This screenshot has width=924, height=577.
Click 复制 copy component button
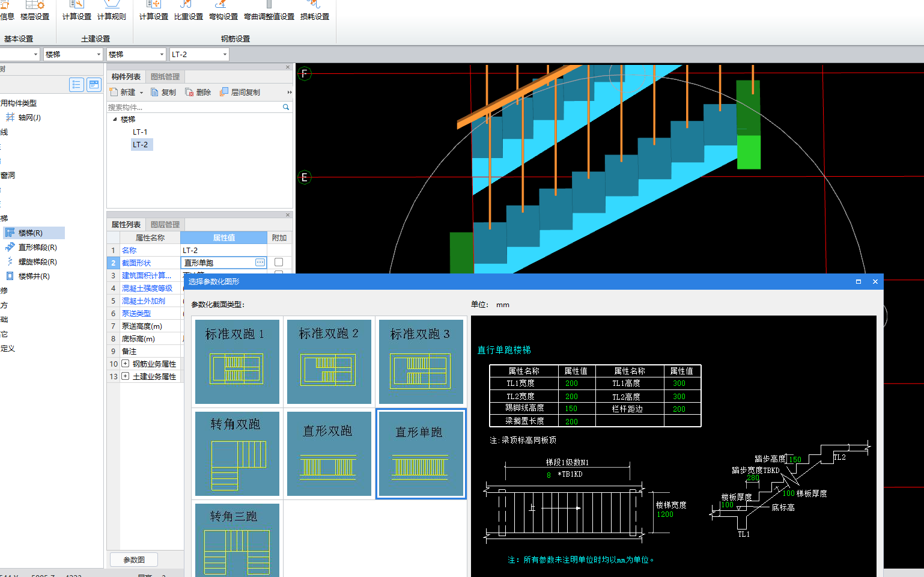[163, 92]
